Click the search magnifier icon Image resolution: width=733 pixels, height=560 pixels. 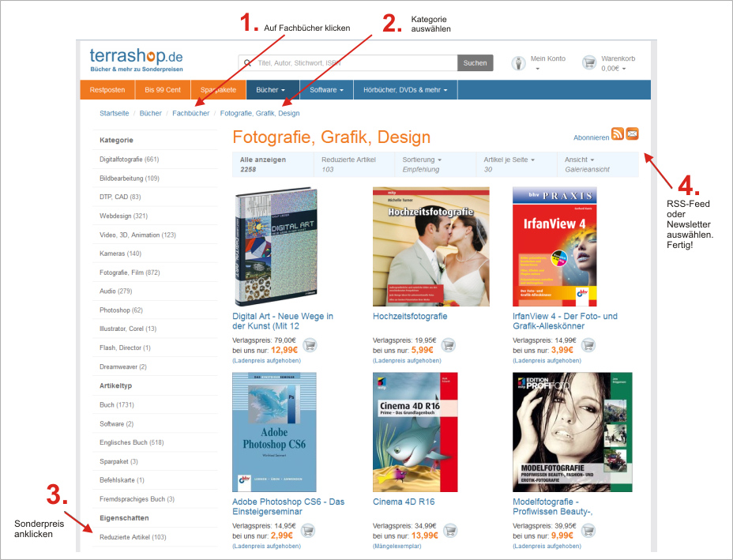248,63
